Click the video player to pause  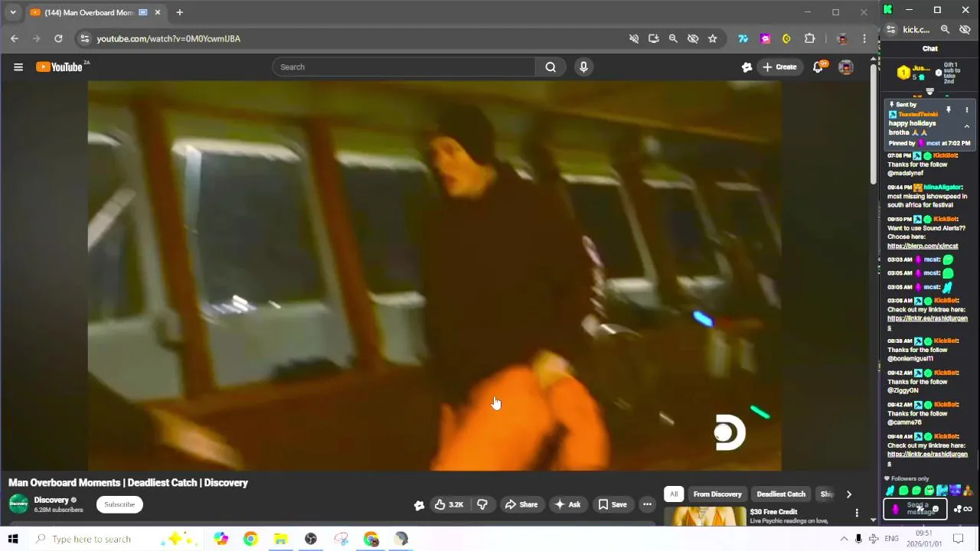434,275
